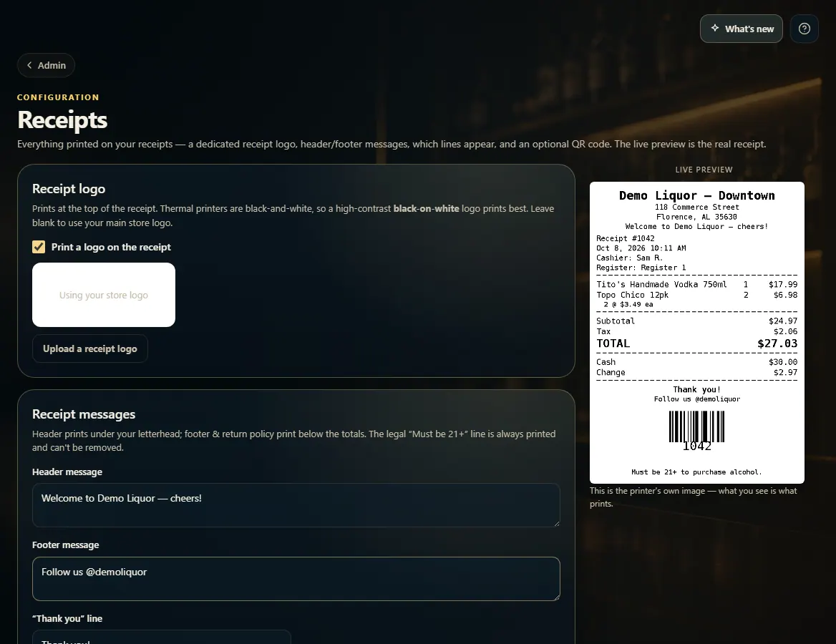Click the store logo placeholder box

coord(104,295)
